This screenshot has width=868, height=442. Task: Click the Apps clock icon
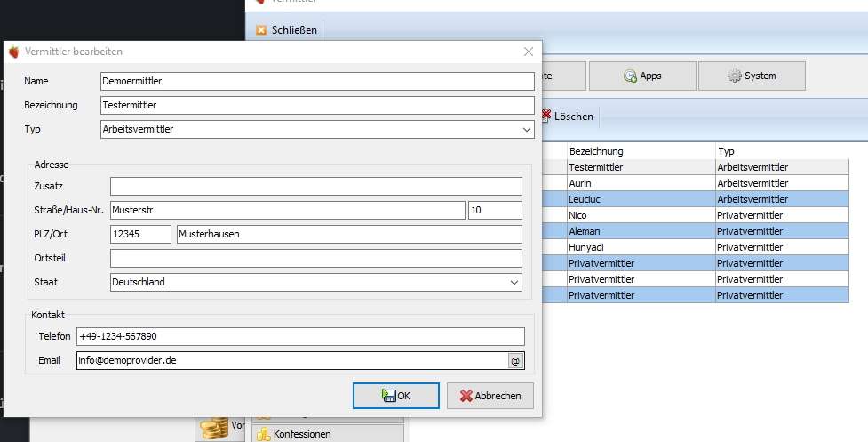coord(630,76)
